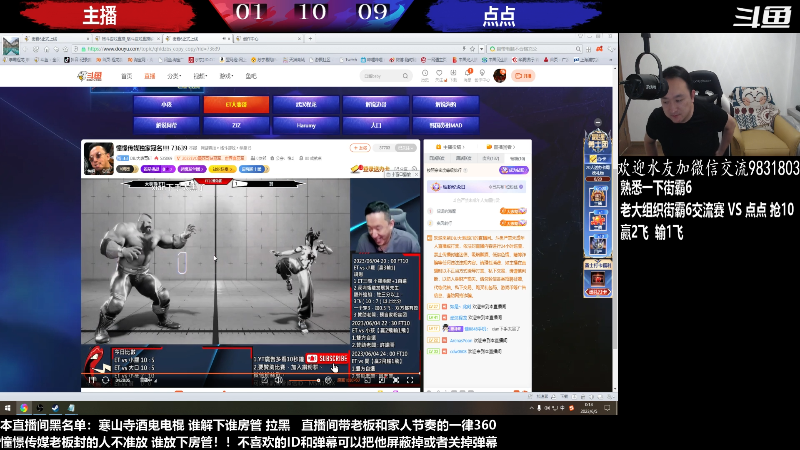Switch to the first browser tab

56,38
